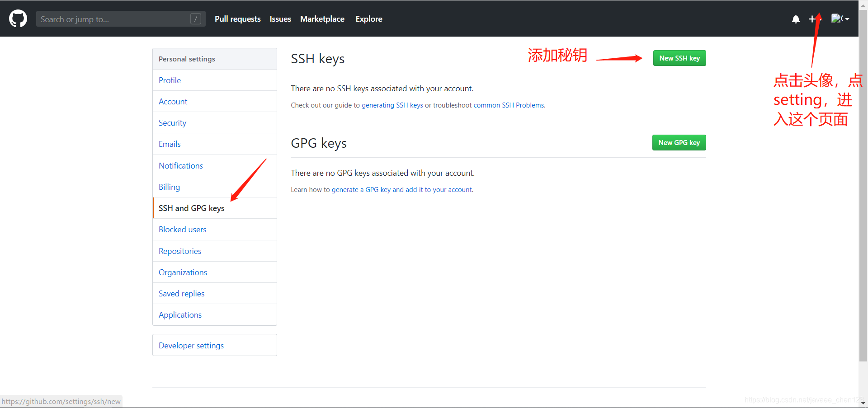Open Repositories settings
The width and height of the screenshot is (868, 408).
pyautogui.click(x=215, y=251)
